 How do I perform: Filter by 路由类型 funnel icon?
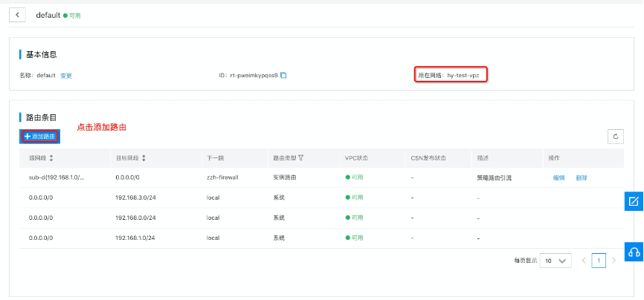(x=300, y=158)
